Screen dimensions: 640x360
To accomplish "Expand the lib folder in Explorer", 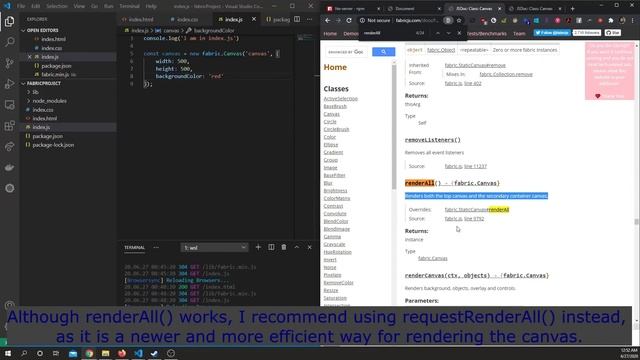I will tap(35, 92).
